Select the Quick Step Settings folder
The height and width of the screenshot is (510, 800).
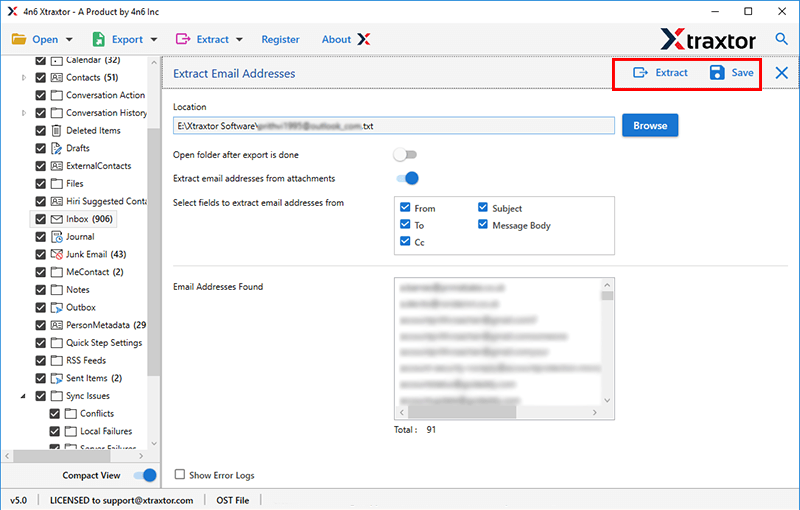point(104,343)
